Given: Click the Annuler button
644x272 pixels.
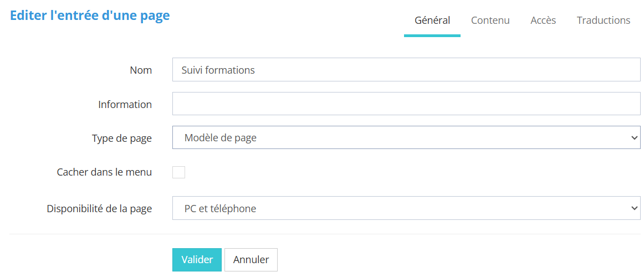Looking at the screenshot, I should (251, 260).
